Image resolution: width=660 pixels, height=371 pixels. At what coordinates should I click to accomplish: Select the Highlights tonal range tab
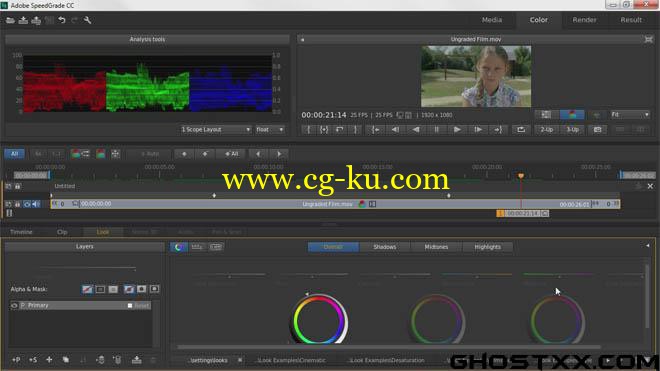(487, 247)
